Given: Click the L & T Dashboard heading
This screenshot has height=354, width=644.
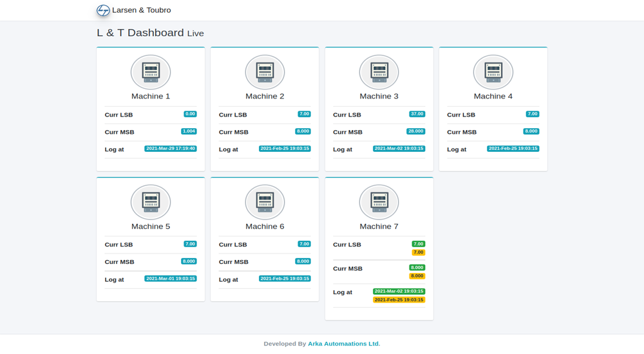Looking at the screenshot, I should (x=140, y=33).
